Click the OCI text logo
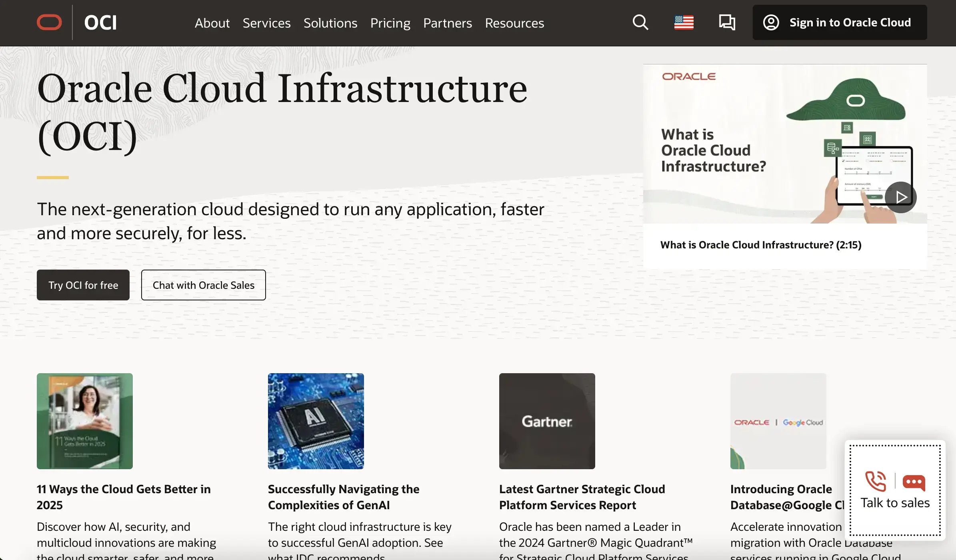 tap(100, 23)
